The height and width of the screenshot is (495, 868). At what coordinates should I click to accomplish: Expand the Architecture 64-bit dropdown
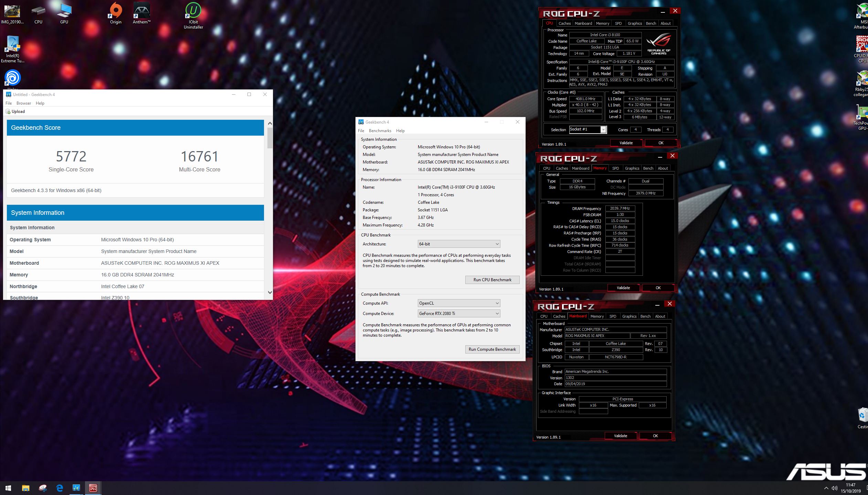[459, 244]
